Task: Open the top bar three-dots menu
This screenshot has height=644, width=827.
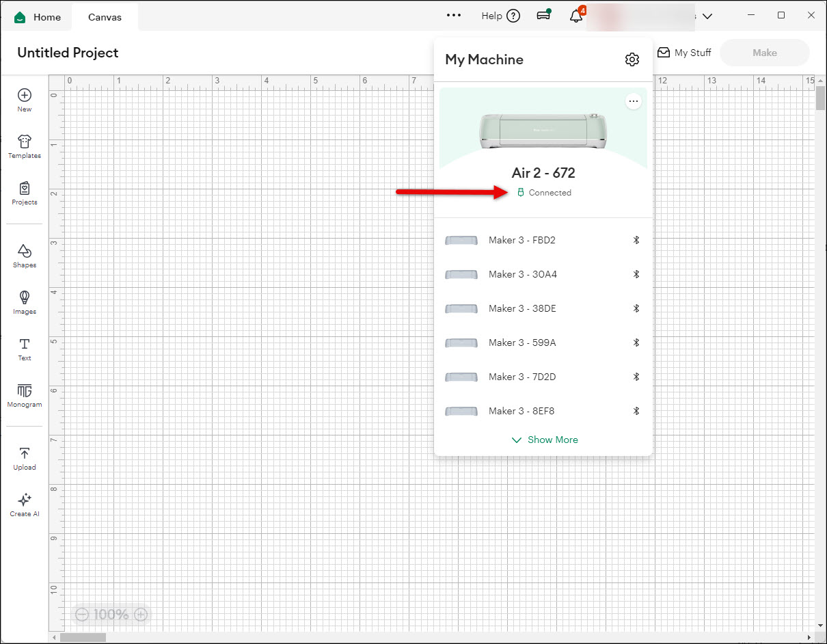Action: pos(454,16)
